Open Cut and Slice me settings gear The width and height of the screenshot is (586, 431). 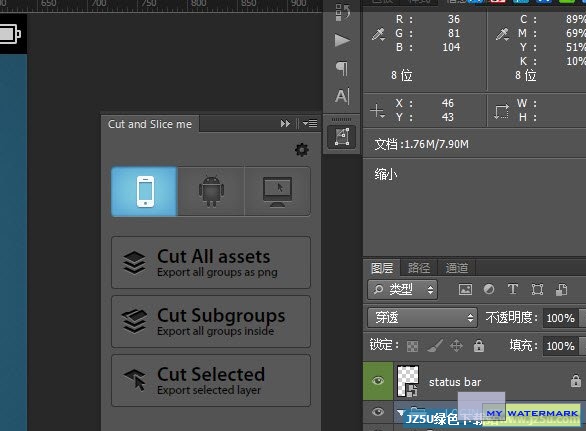302,150
